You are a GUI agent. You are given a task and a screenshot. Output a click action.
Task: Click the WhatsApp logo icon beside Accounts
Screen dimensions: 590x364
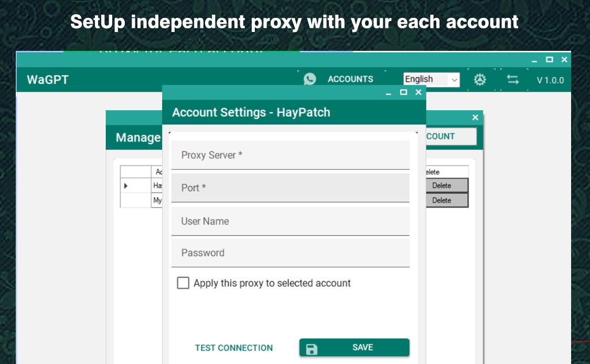pyautogui.click(x=309, y=79)
